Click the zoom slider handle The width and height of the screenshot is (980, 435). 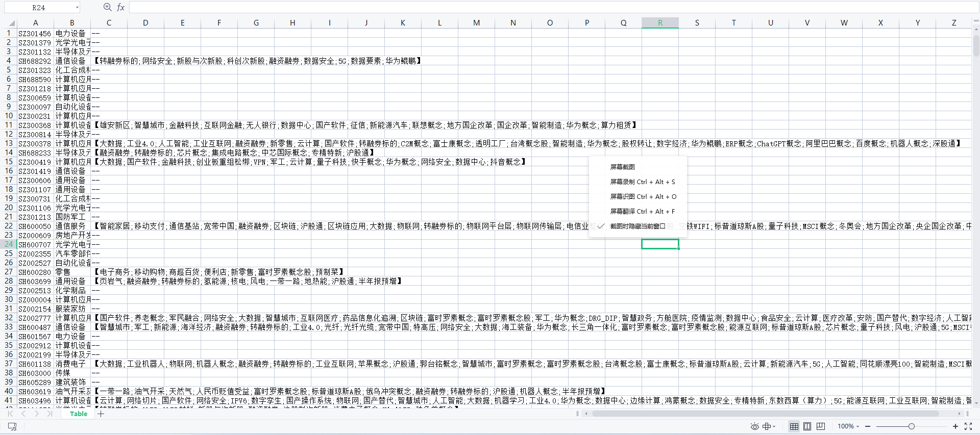tap(911, 426)
